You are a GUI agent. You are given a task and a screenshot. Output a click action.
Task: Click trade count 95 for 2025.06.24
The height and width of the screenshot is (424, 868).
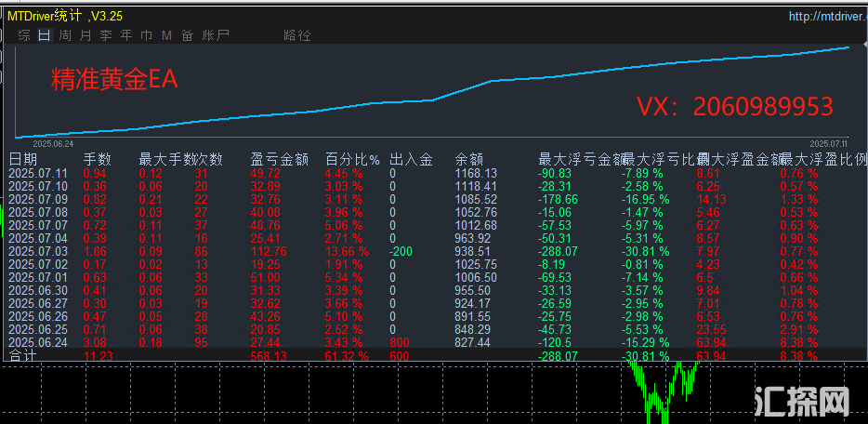click(201, 343)
